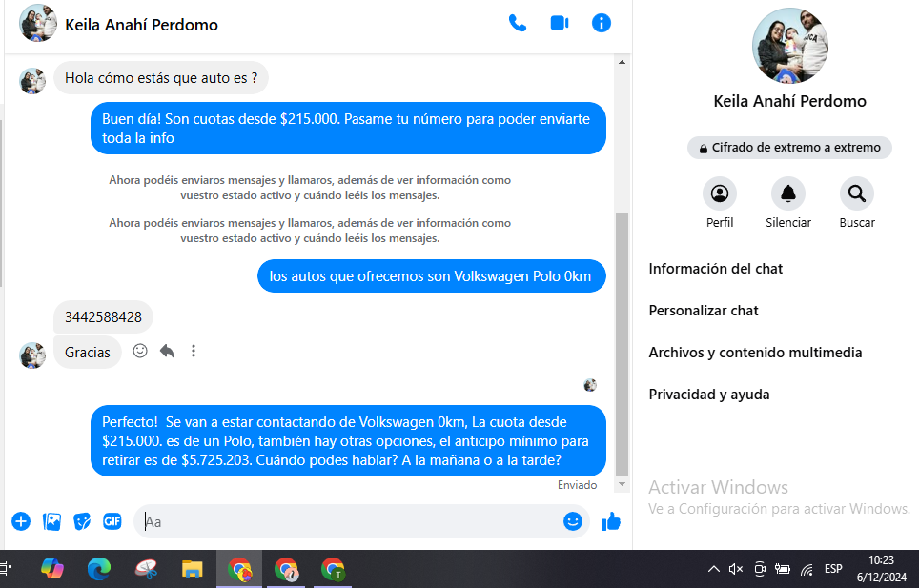
Task: Choose a GIF
Action: [x=112, y=521]
